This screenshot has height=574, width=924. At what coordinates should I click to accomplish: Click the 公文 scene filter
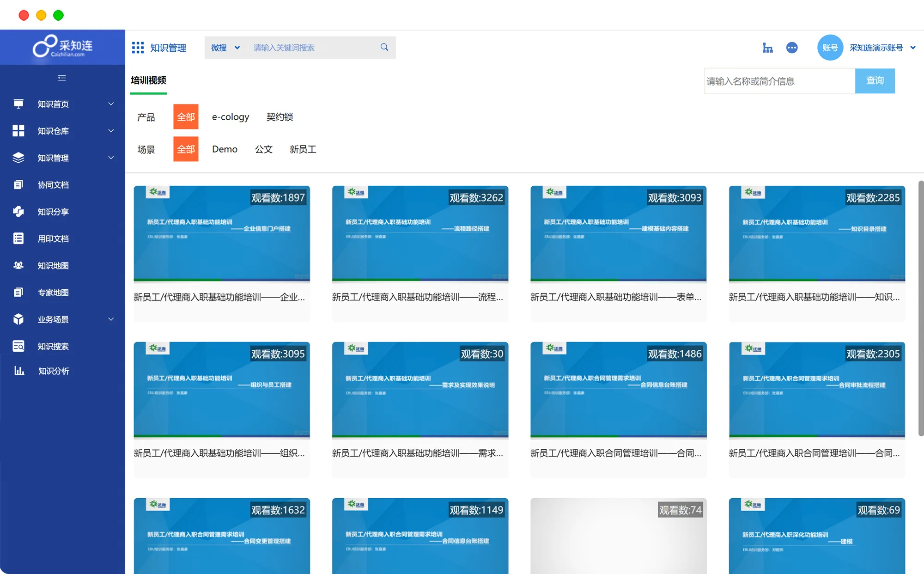(263, 149)
